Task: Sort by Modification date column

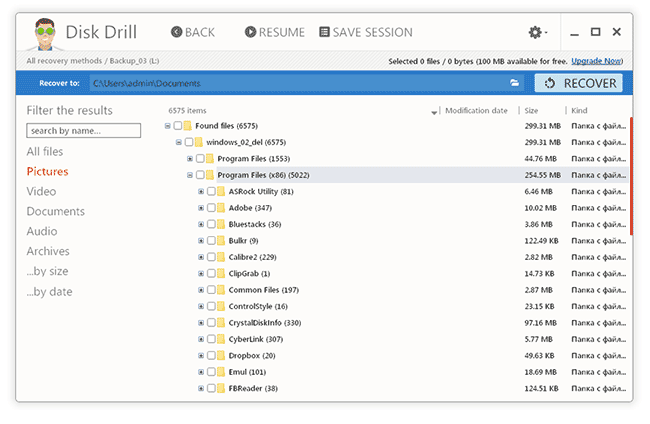Action: click(476, 110)
